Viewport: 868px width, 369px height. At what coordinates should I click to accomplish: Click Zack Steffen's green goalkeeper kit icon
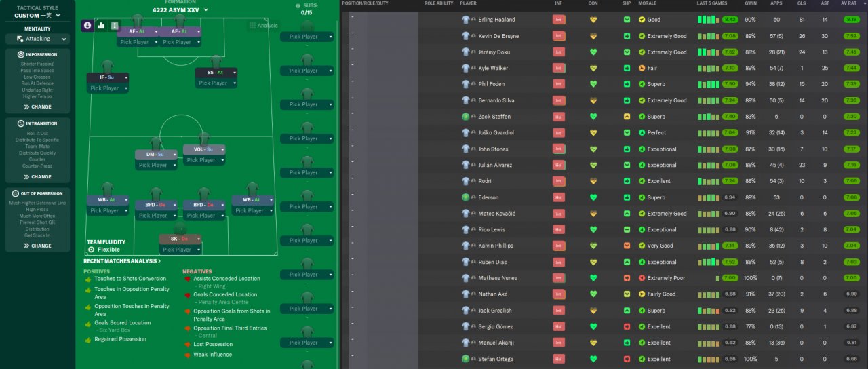point(465,117)
